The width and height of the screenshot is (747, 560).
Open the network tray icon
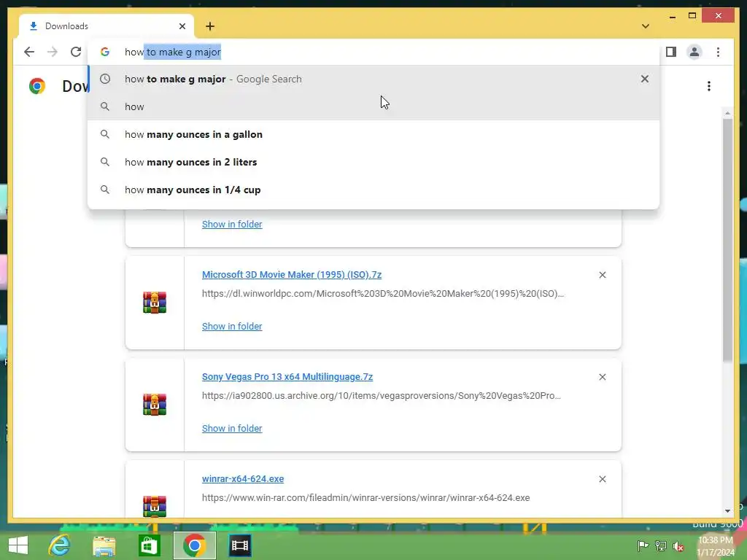tap(660, 545)
